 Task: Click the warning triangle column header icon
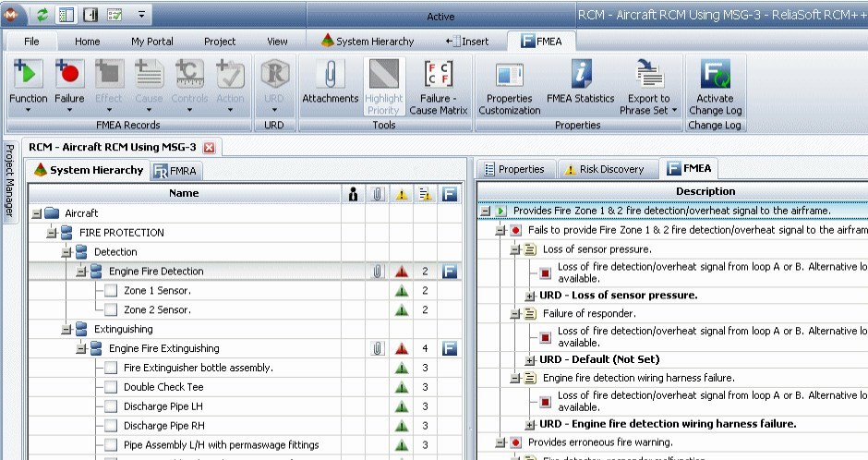pyautogui.click(x=402, y=194)
